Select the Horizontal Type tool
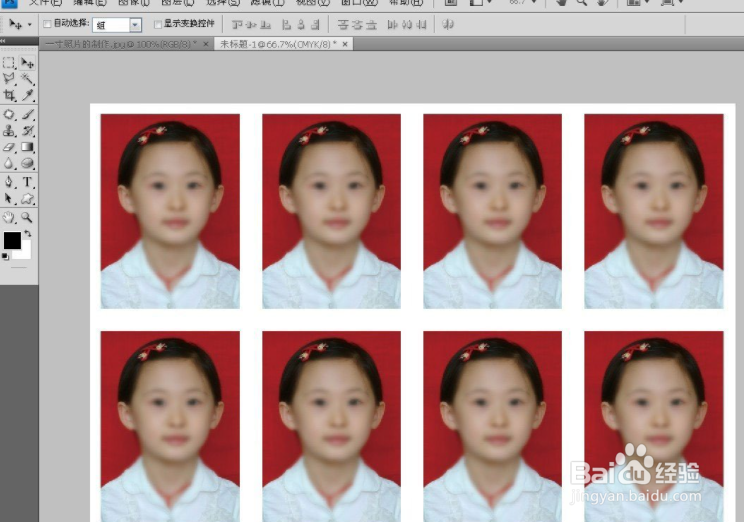This screenshot has height=522, width=744. coord(28,182)
